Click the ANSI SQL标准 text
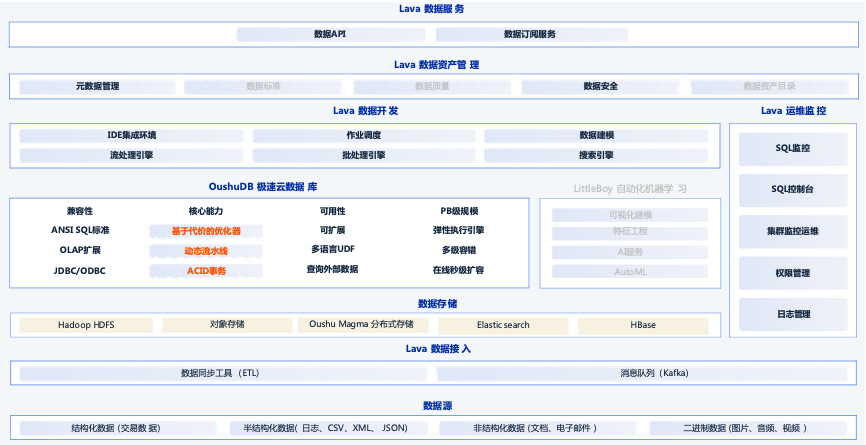The height and width of the screenshot is (445, 866). [80, 230]
